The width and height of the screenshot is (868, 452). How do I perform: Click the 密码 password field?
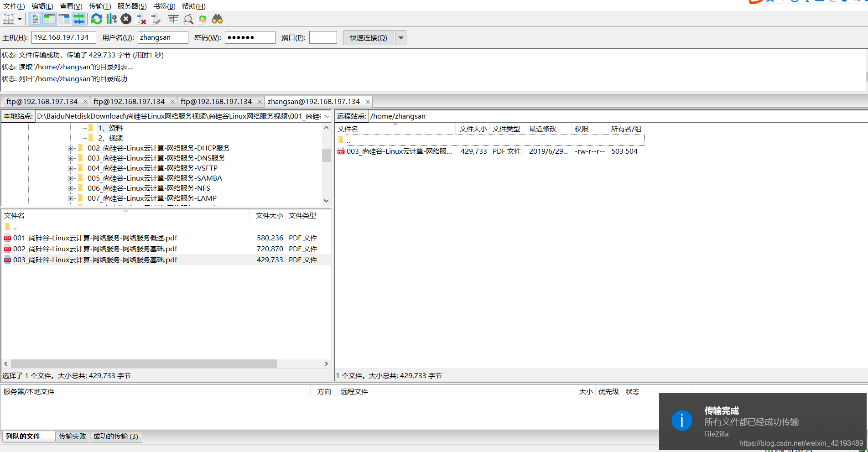click(250, 37)
